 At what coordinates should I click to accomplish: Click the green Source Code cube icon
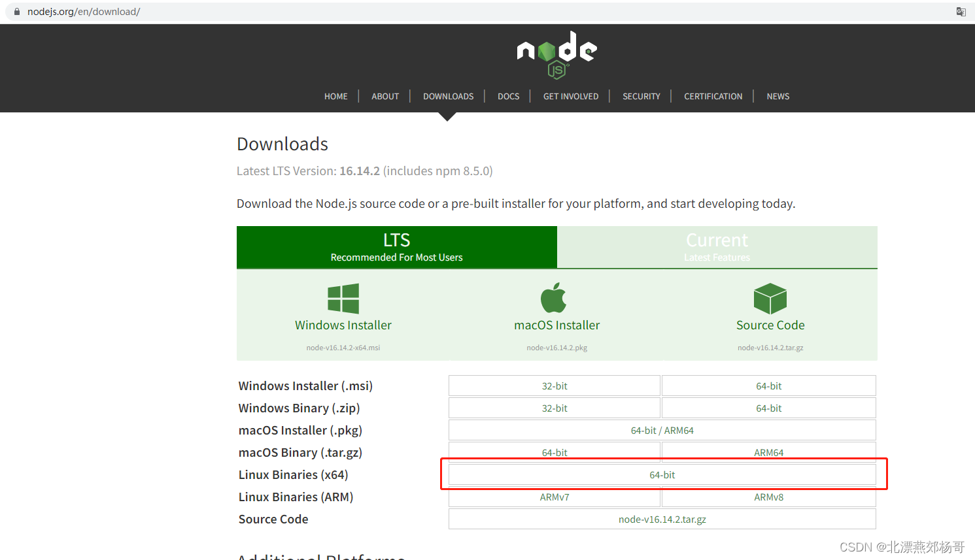[770, 299]
